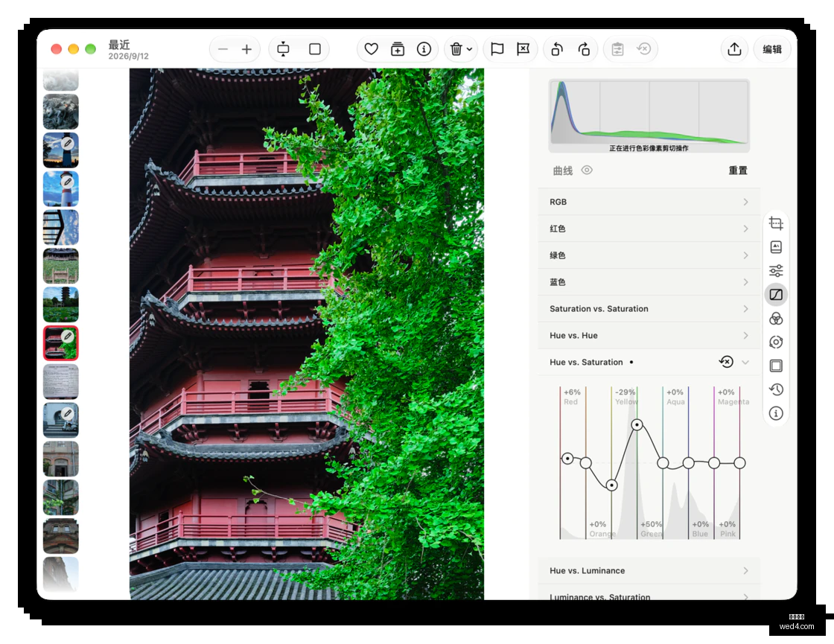Flag the photo with the flag icon
This screenshot has height=644, width=834.
tap(497, 49)
